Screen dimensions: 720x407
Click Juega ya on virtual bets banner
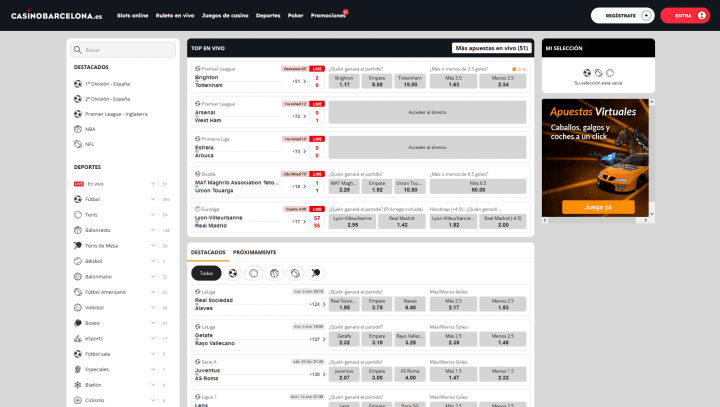(x=598, y=207)
